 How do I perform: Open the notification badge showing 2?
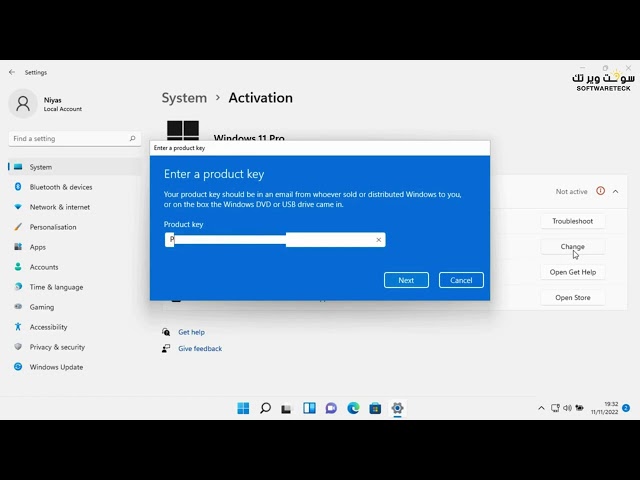pyautogui.click(x=626, y=408)
